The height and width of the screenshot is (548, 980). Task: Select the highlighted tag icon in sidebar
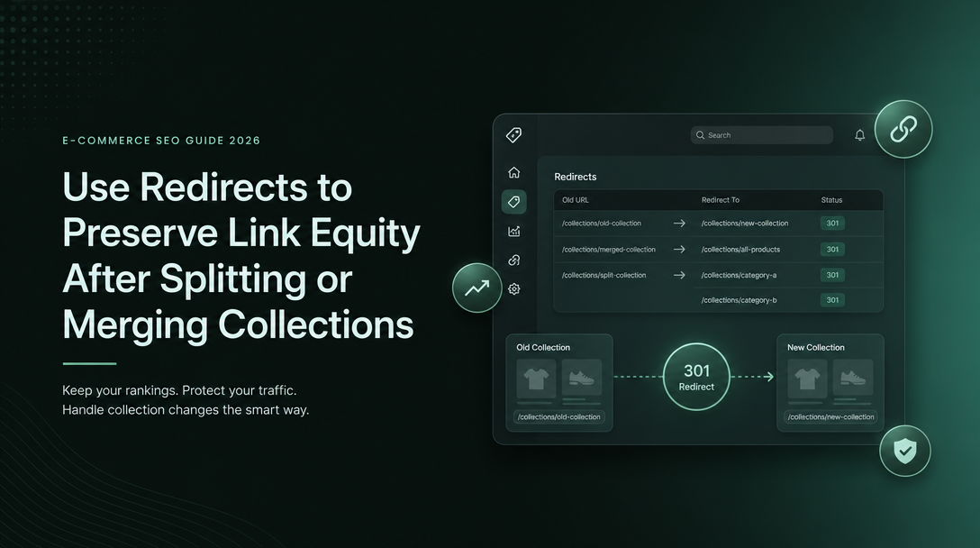click(x=513, y=201)
